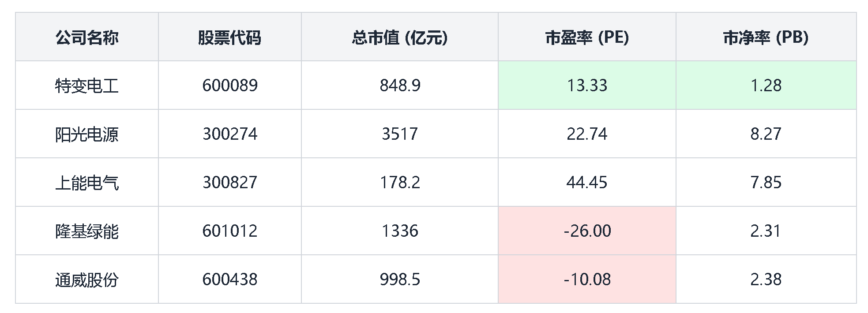868x313 pixels.
Task: Click the 上能电气 row name
Action: point(87,183)
